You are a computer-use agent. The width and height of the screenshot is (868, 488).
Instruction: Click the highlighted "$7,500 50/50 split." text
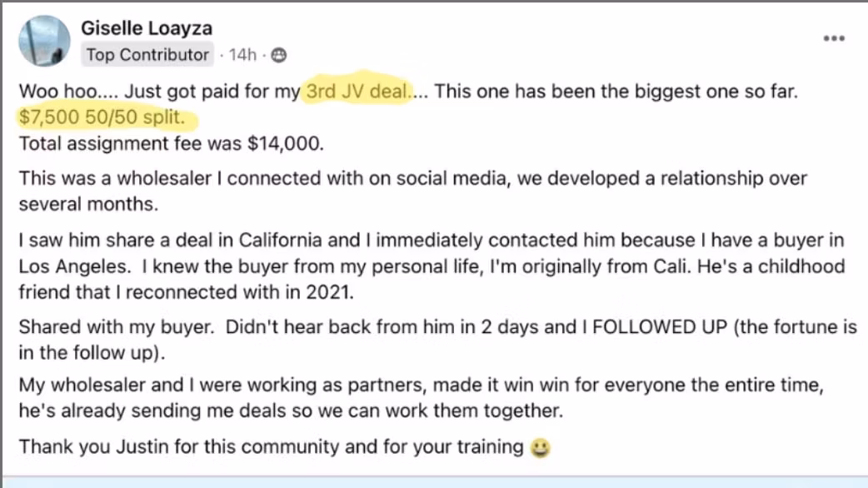tap(106, 117)
